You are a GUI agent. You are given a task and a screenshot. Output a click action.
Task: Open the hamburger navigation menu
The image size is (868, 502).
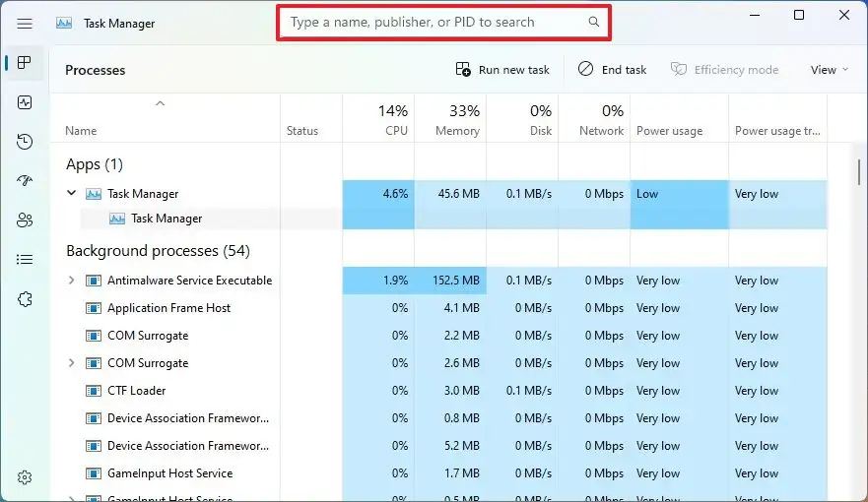25,24
